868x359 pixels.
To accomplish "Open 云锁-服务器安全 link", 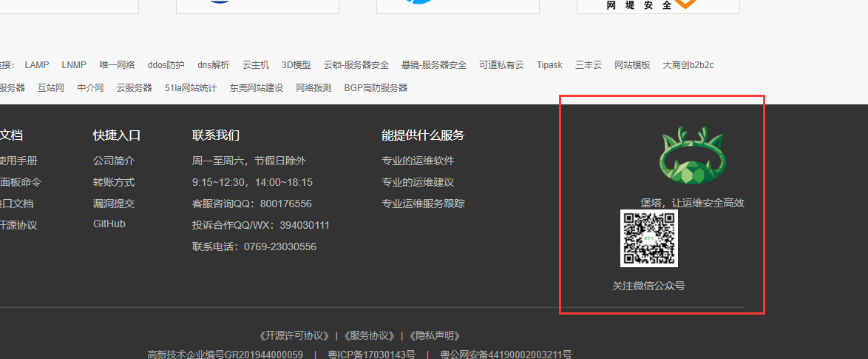I will coord(356,65).
